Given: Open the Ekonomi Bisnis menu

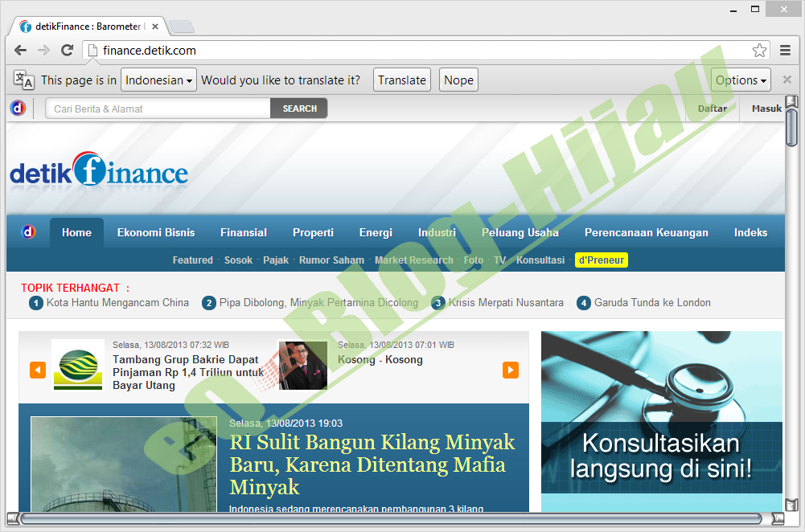Looking at the screenshot, I should click(156, 232).
